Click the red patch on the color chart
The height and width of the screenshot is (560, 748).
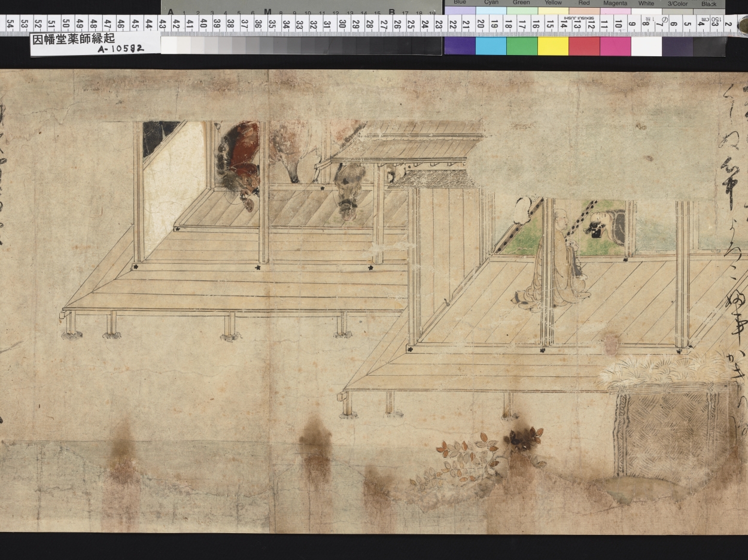(584, 46)
